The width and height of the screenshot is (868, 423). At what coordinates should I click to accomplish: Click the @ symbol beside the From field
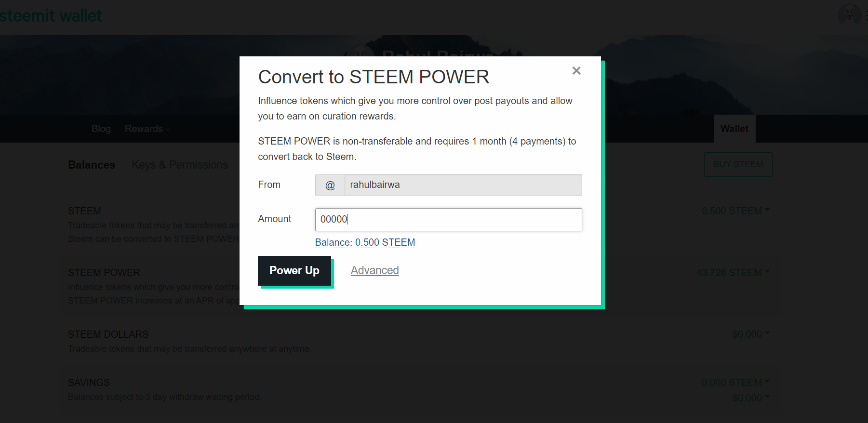tap(330, 185)
